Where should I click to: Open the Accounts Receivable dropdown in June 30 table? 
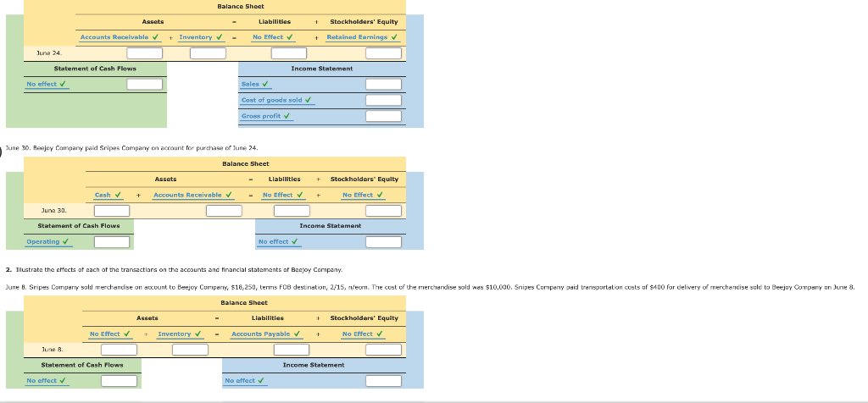192,195
